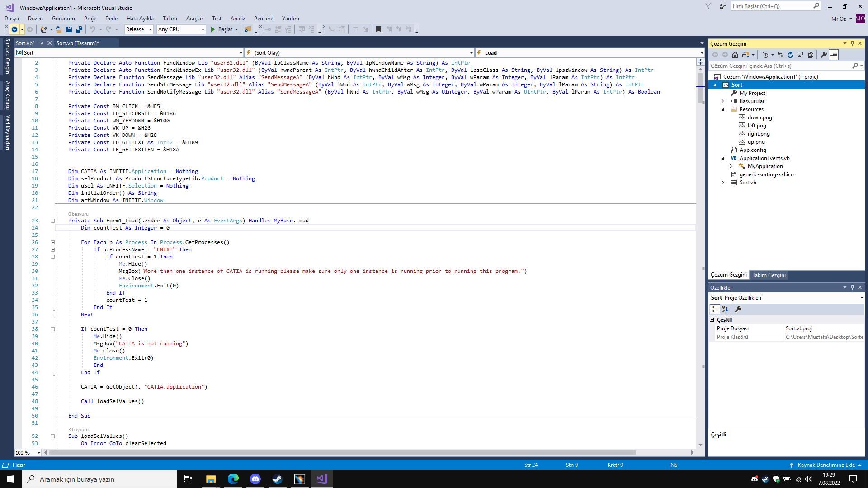Open the dropdown arrow next to Başlat

click(236, 29)
